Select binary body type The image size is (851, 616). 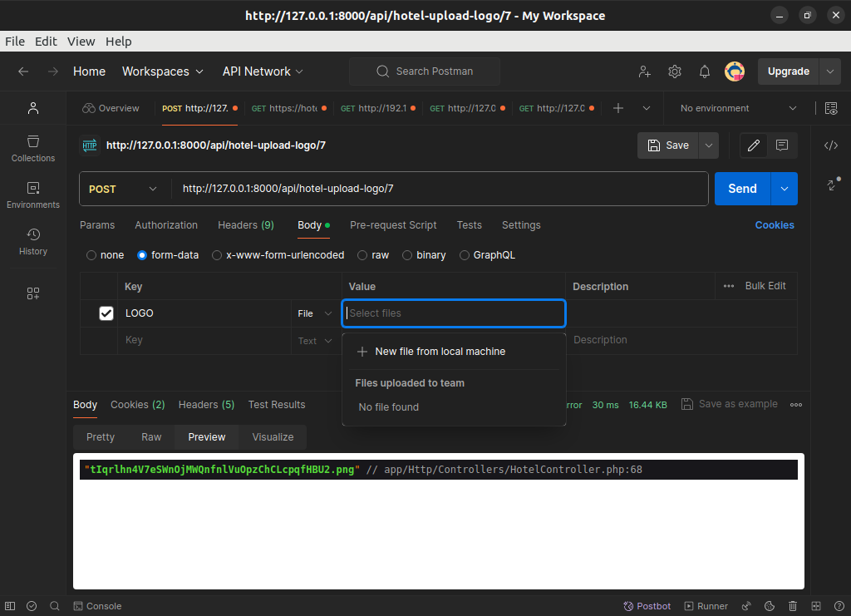407,255
